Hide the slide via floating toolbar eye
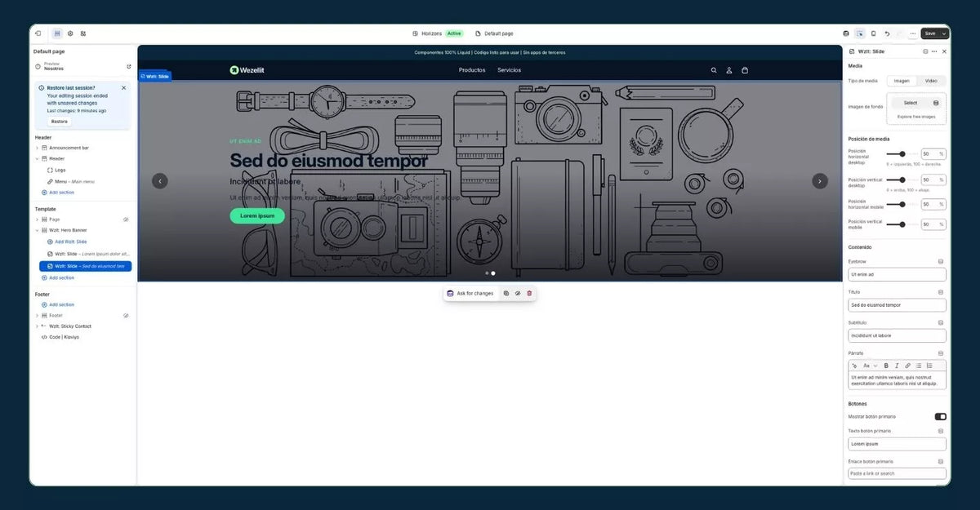 click(x=517, y=293)
